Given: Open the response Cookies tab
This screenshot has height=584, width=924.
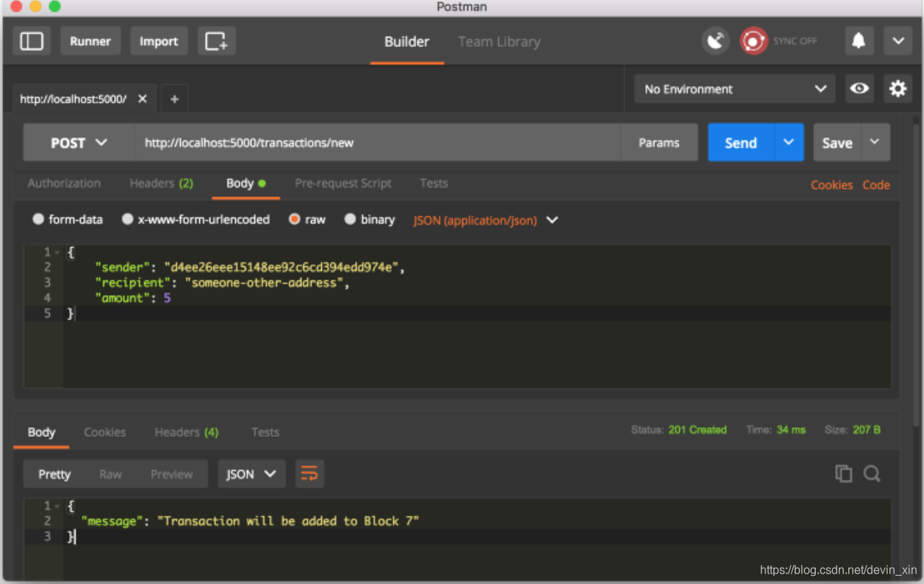Looking at the screenshot, I should (105, 432).
